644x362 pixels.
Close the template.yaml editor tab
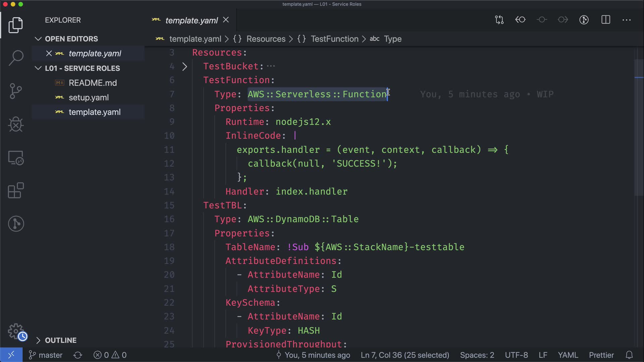point(226,20)
